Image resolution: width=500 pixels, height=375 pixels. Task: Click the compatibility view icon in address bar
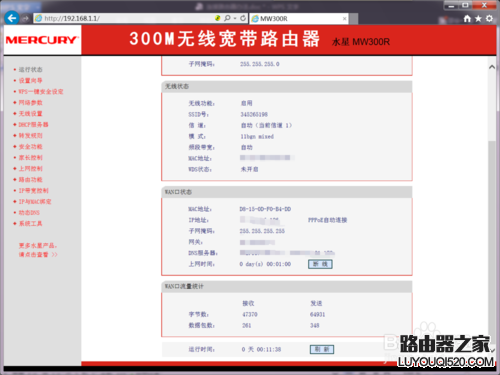(x=218, y=18)
